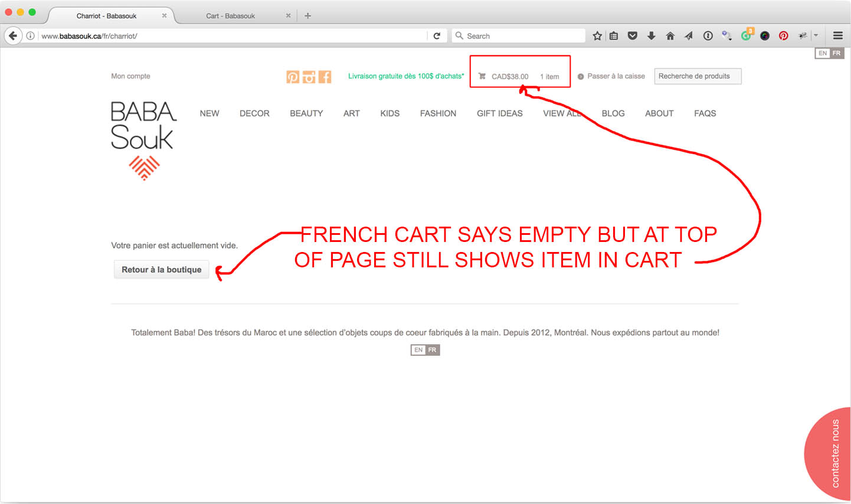Go to browser Home icon
This screenshot has width=851, height=504.
coord(670,36)
